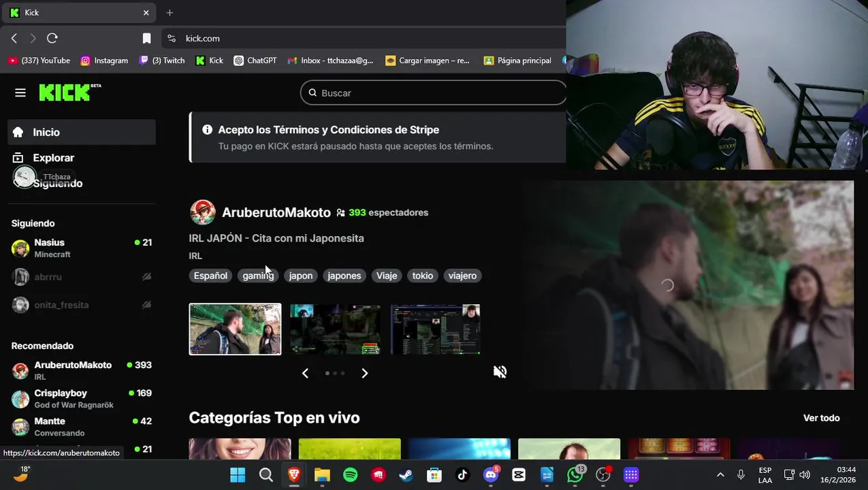
Task: Open the Twitch bookmark
Action: 162,61
